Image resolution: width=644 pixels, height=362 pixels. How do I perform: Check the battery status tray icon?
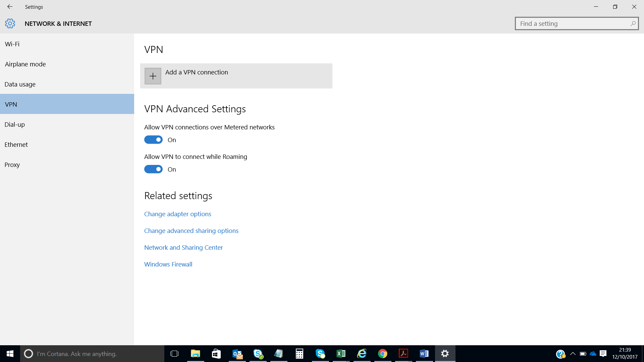click(583, 354)
